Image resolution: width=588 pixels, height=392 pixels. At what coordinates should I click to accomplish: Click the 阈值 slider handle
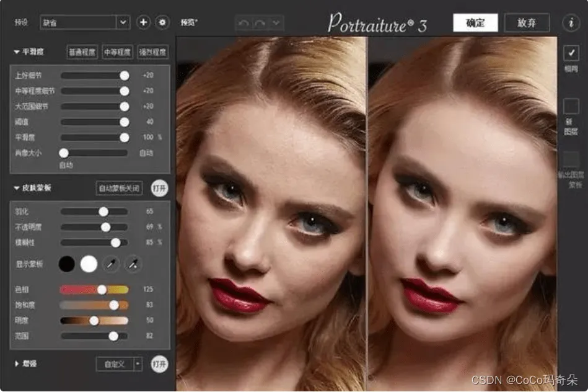point(125,122)
